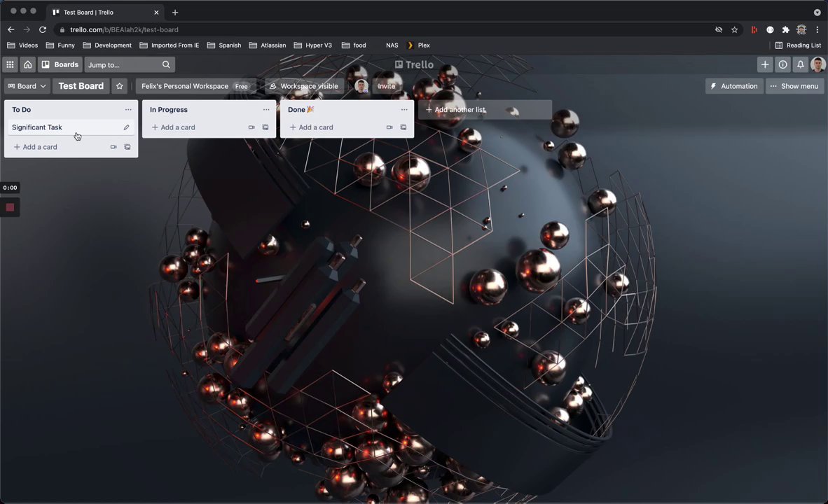The height and width of the screenshot is (504, 828).
Task: Select the Test Board | Trello tab
Action: point(106,12)
